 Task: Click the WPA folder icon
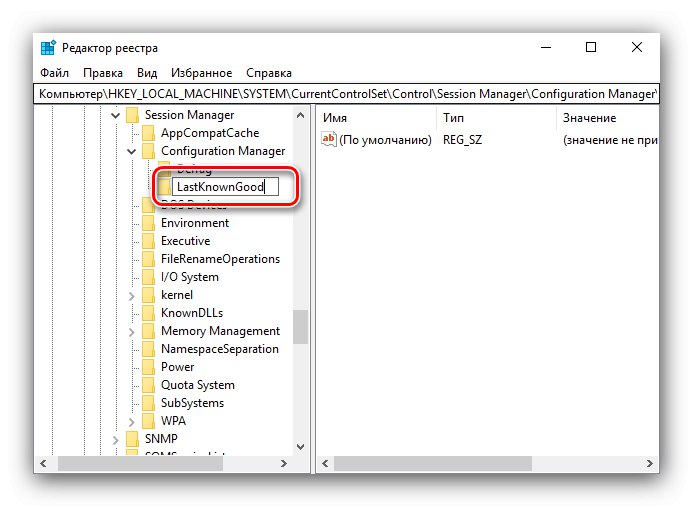148,422
